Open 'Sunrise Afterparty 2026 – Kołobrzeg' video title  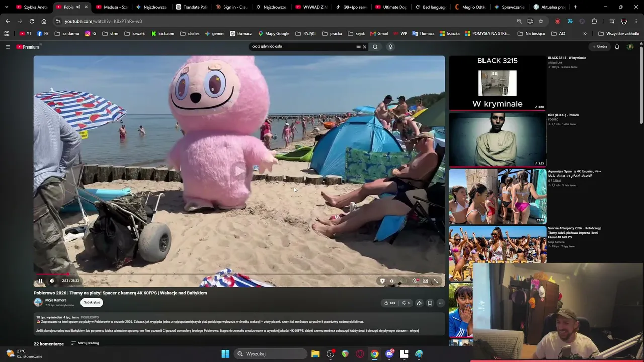tap(575, 232)
